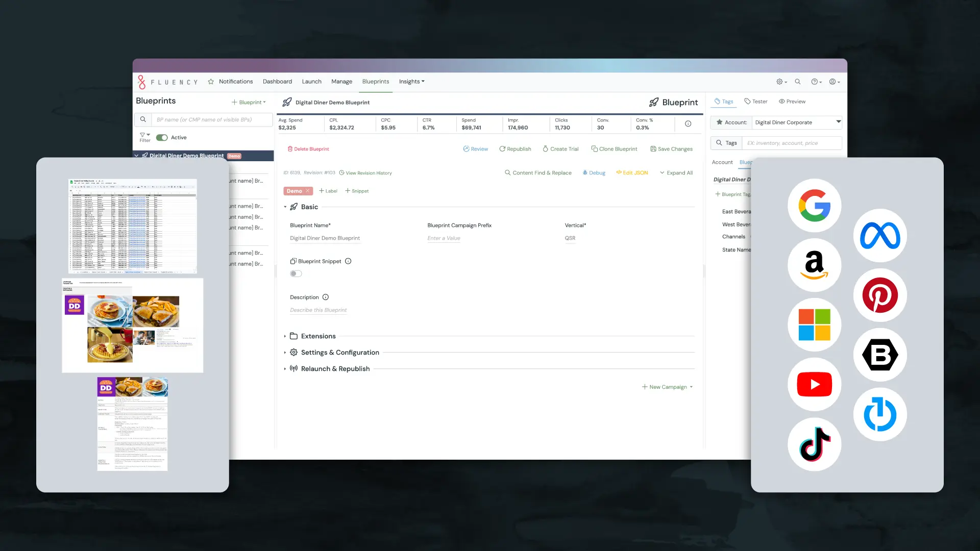Click the TikTok logo icon
This screenshot has width=980, height=551.
click(x=814, y=444)
